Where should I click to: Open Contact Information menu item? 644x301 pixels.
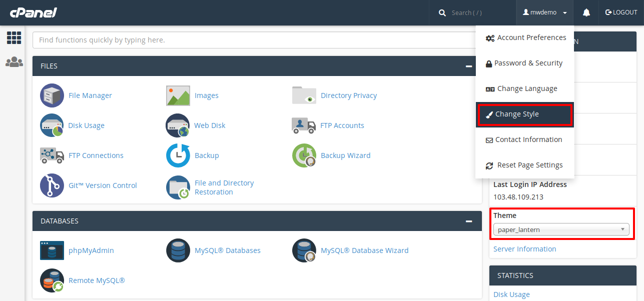[x=525, y=140]
